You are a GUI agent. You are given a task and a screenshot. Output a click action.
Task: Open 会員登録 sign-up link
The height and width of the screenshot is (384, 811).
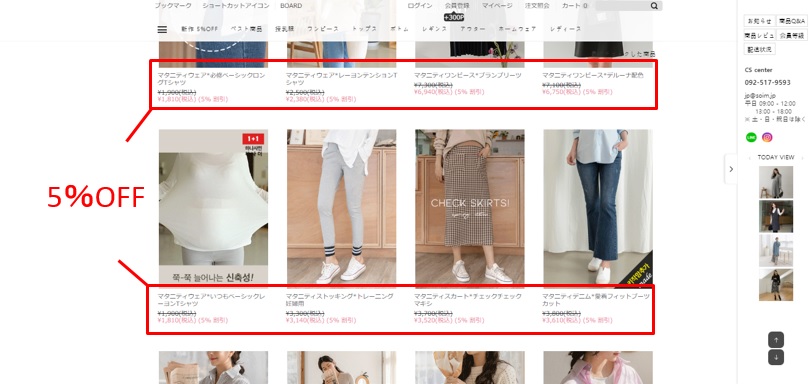point(457,6)
